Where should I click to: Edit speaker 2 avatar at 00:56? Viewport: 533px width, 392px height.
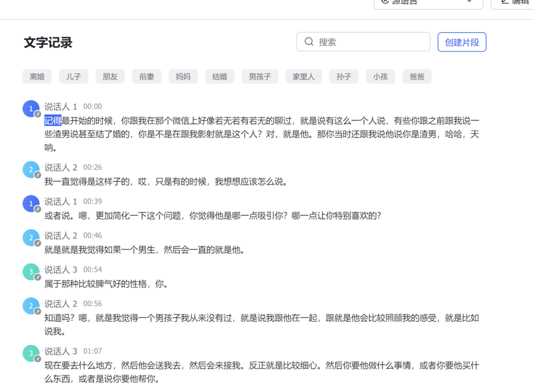pyautogui.click(x=37, y=311)
